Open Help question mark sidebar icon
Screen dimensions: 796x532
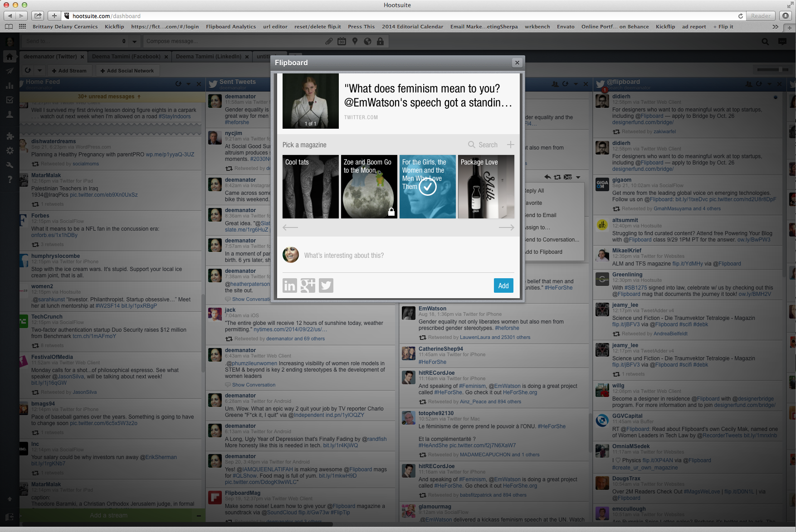pos(10,179)
